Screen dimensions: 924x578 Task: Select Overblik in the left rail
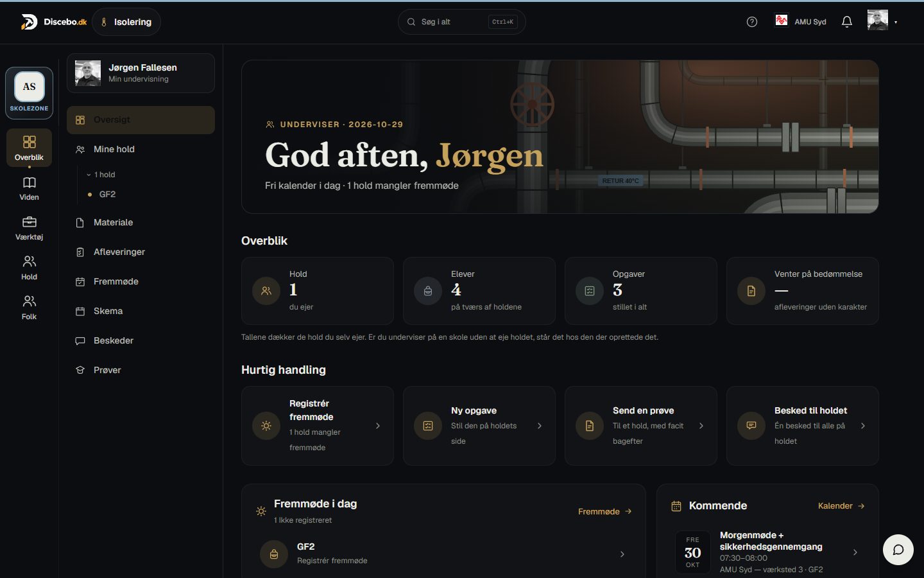pyautogui.click(x=29, y=148)
